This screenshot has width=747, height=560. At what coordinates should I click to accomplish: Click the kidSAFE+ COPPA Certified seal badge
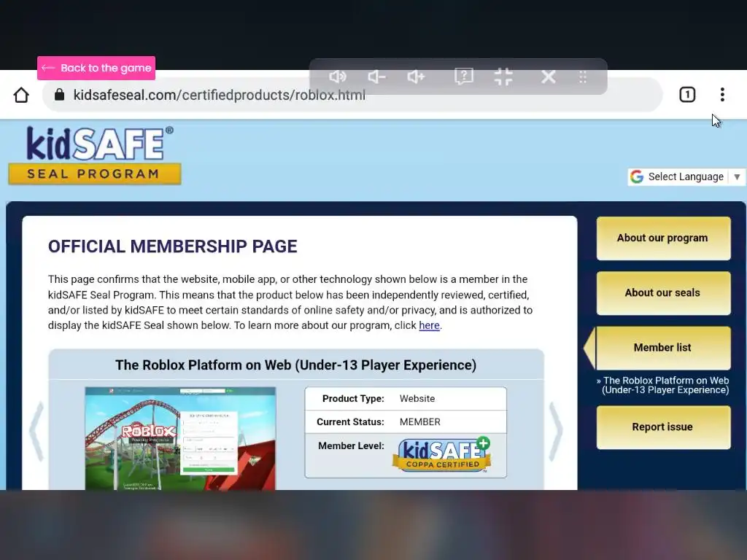(442, 454)
